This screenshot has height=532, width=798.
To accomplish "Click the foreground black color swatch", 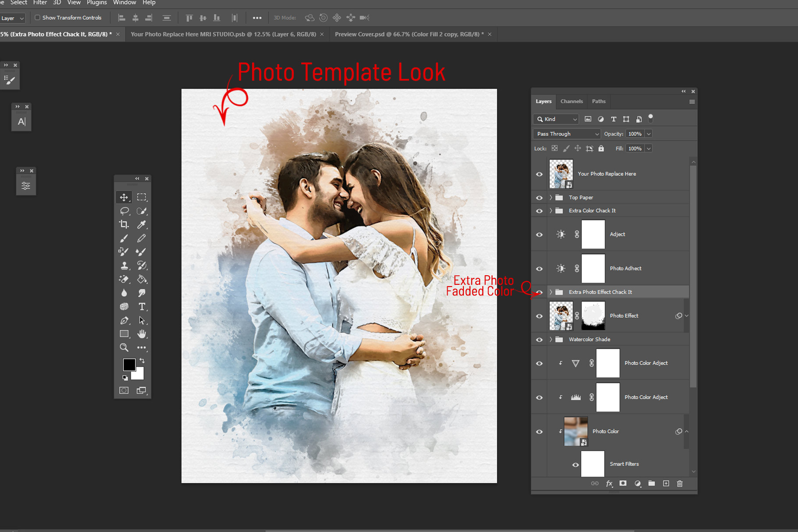I will (x=128, y=364).
